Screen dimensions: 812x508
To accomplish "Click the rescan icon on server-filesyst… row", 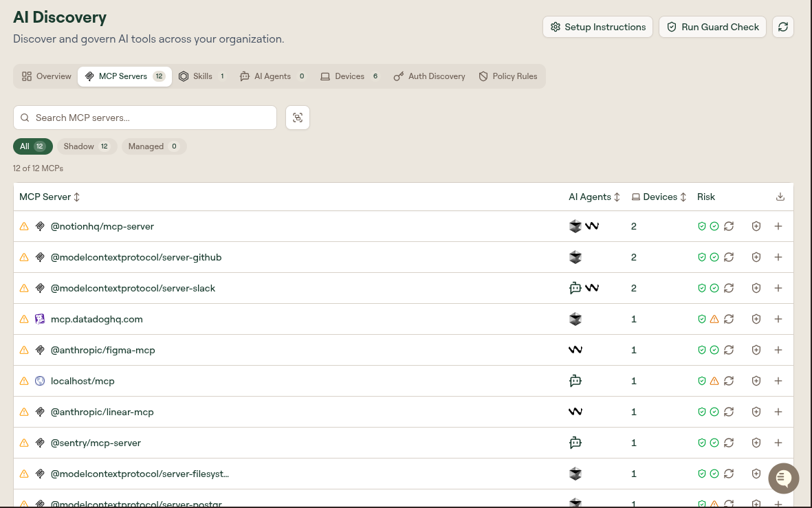I will click(729, 474).
